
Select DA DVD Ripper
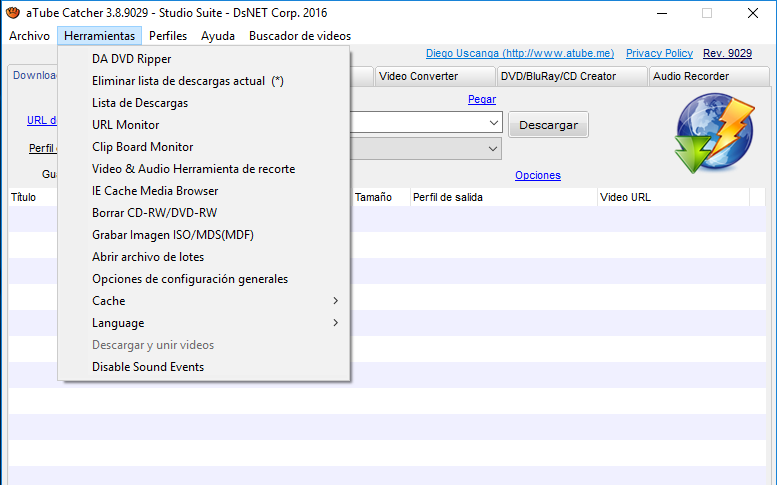[x=204, y=59]
